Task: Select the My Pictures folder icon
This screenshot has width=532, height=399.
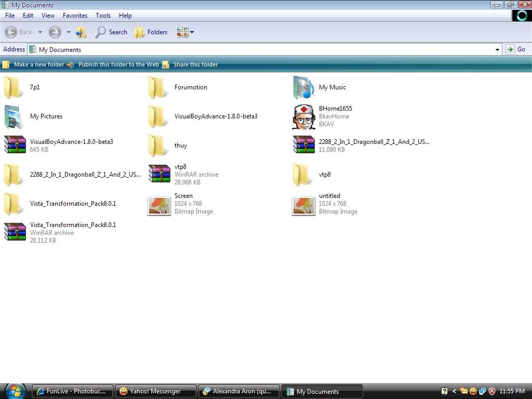Action: click(x=14, y=117)
